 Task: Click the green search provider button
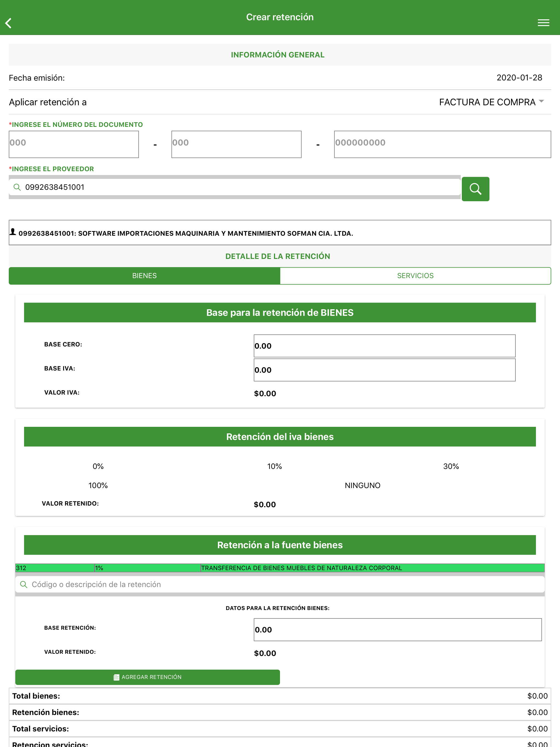click(x=475, y=189)
